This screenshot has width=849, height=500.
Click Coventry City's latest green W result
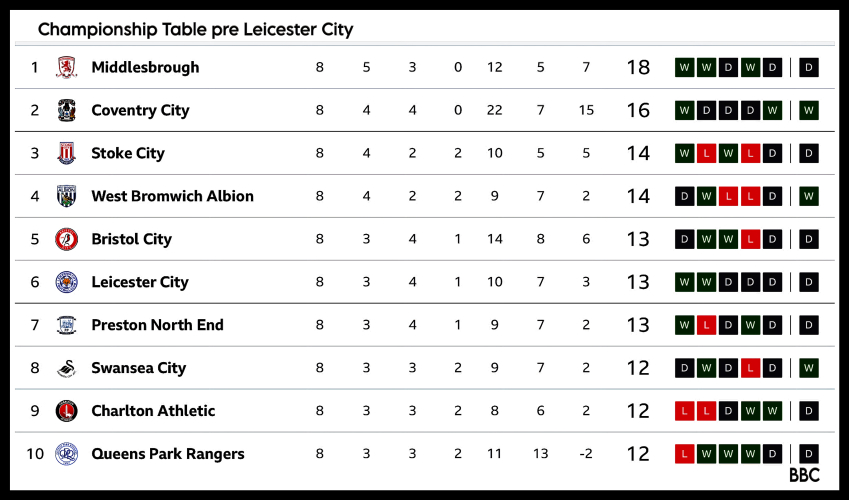[x=809, y=110]
